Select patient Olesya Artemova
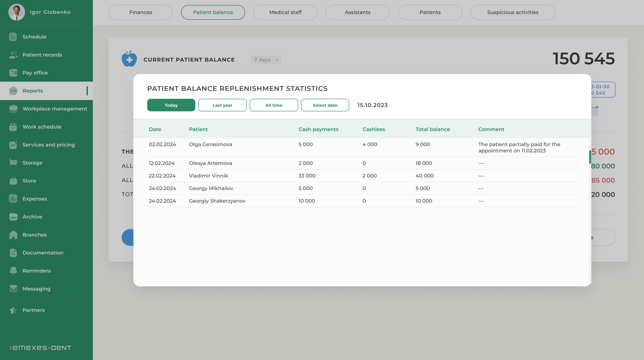The height and width of the screenshot is (360, 644). tap(211, 163)
